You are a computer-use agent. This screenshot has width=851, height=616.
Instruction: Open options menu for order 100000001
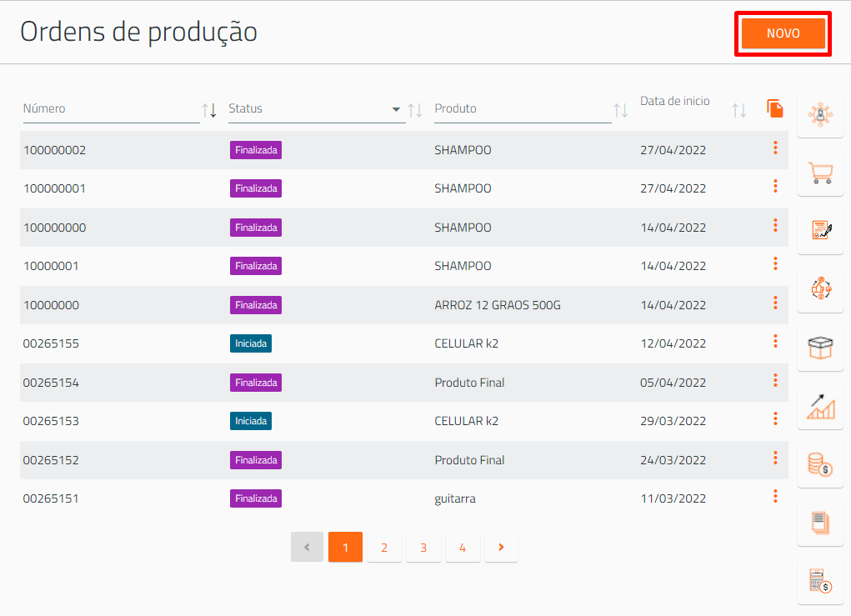pyautogui.click(x=775, y=186)
